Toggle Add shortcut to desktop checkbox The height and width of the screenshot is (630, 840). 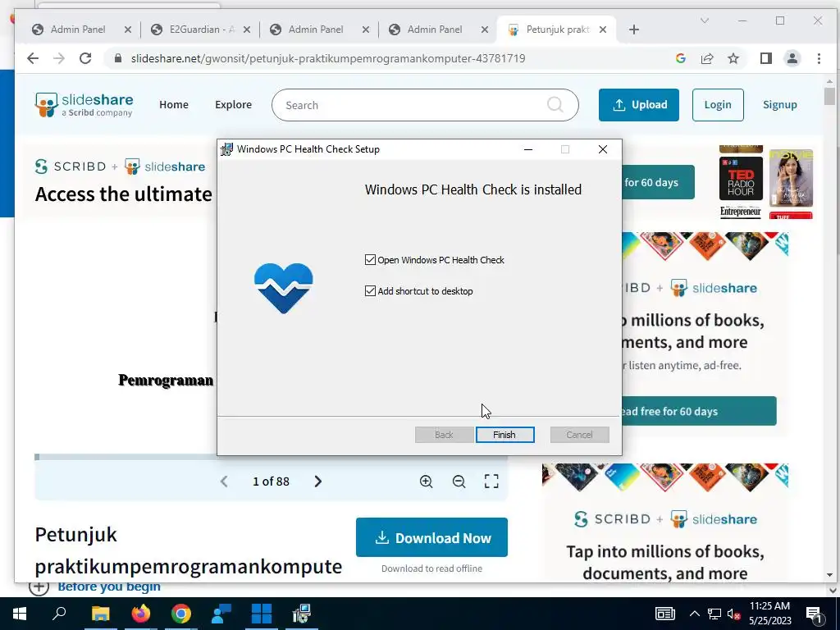[370, 291]
